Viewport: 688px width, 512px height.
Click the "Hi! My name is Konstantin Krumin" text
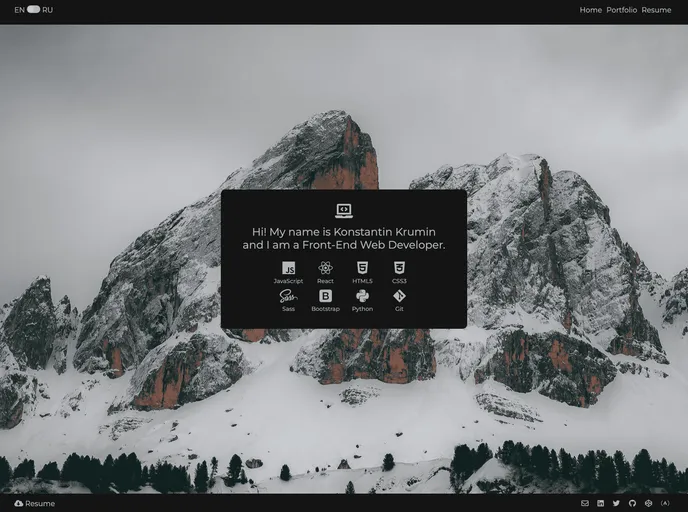click(344, 232)
